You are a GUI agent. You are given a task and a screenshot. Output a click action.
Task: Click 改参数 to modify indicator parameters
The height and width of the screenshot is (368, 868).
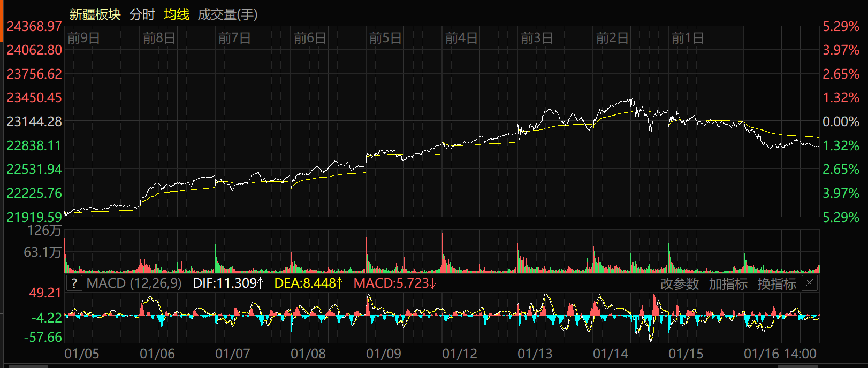point(679,284)
